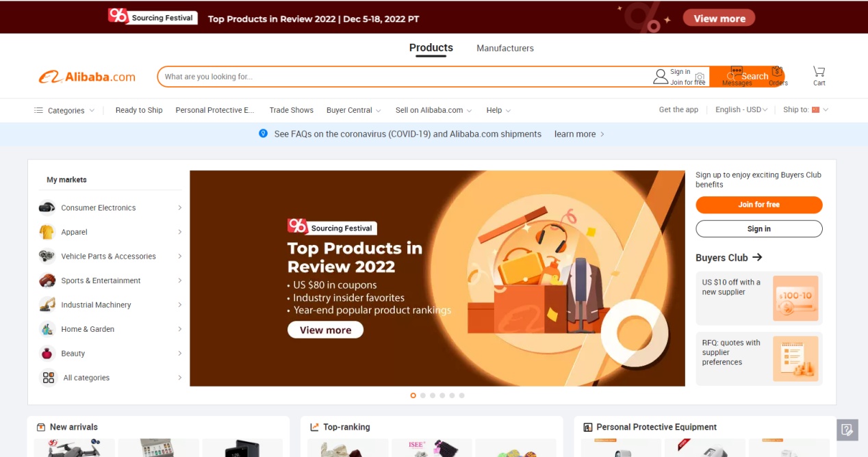
Task: Open the shopping Cart icon
Action: (x=819, y=71)
